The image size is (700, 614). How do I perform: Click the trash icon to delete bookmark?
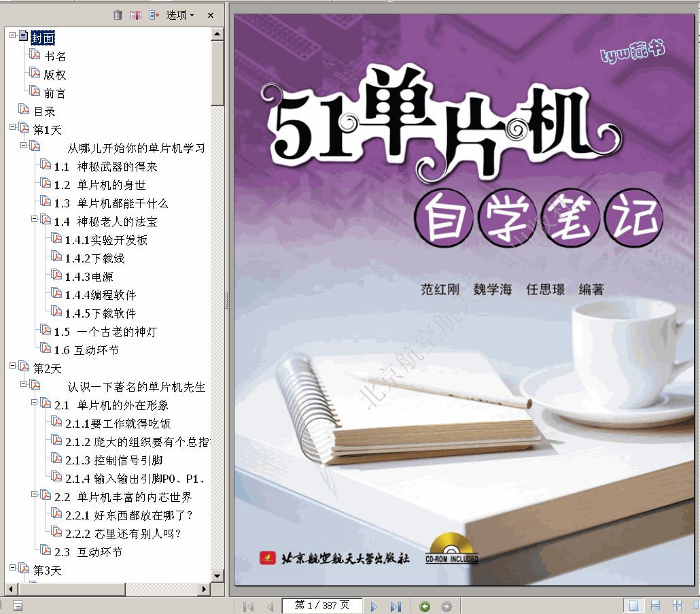coord(118,15)
